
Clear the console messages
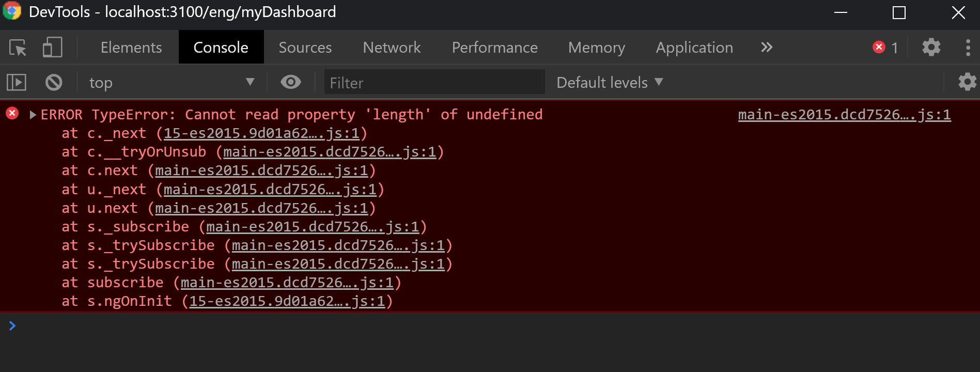click(53, 82)
